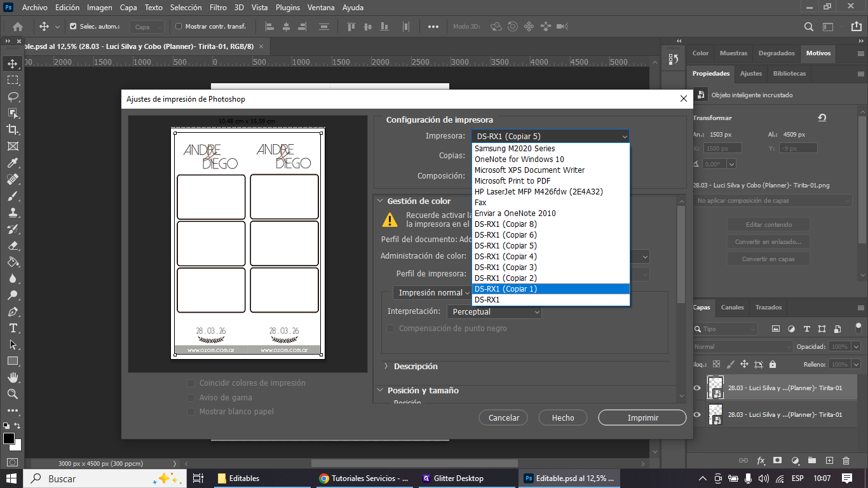Click the link layers chain icon

743,461
